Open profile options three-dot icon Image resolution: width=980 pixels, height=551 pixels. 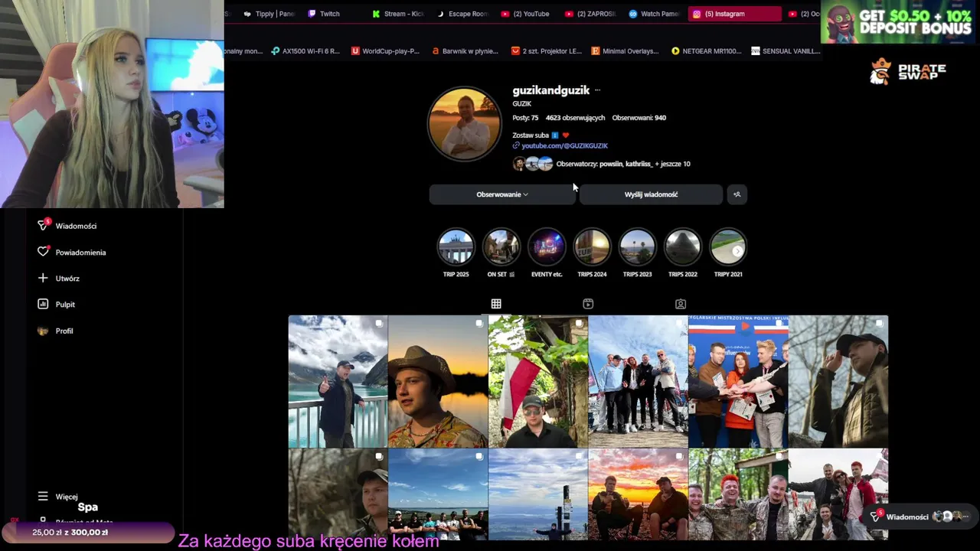coord(597,90)
